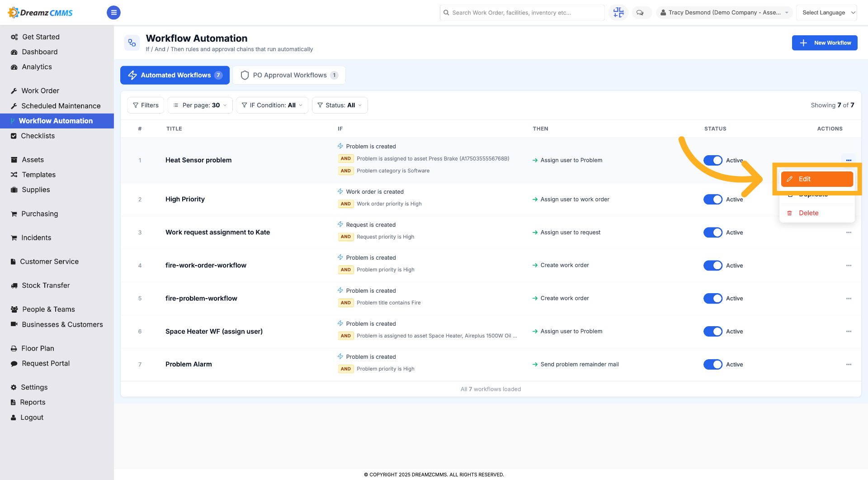Click ellipsis icon for Work request assignment to Kate

(849, 233)
